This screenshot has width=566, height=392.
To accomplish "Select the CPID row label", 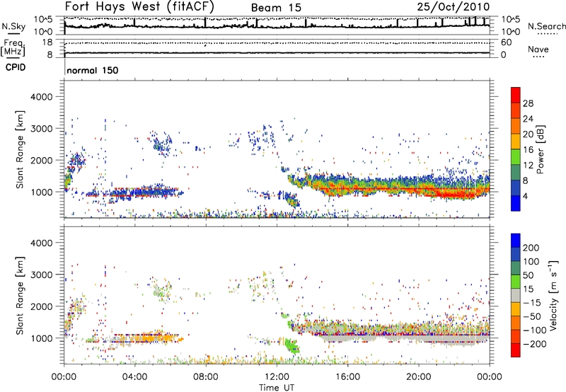I will pyautogui.click(x=16, y=67).
